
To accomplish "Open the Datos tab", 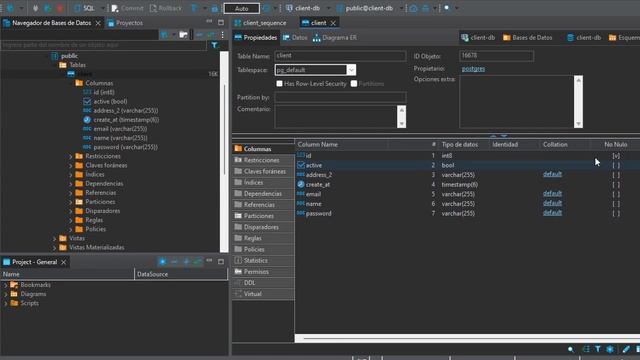I will pyautogui.click(x=295, y=38).
